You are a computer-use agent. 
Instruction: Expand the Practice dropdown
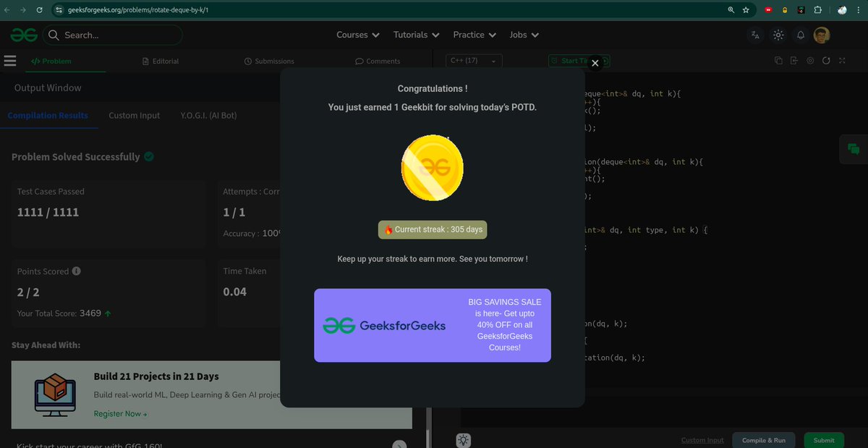475,35
